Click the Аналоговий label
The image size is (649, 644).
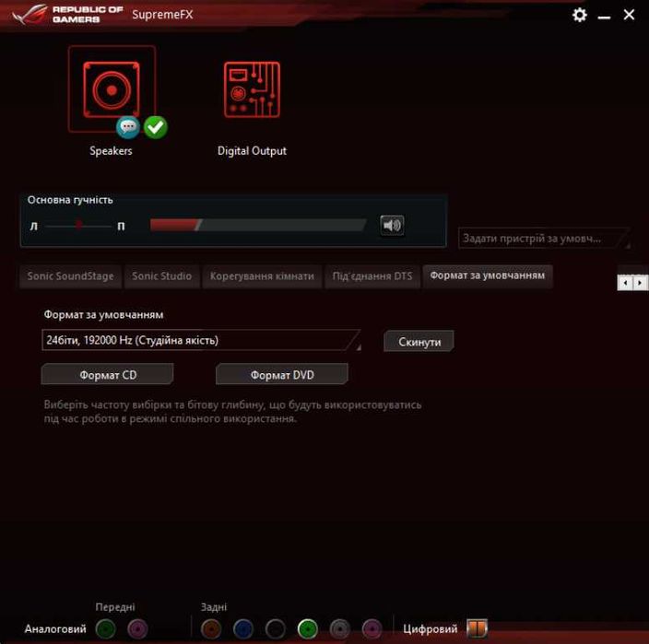point(55,629)
